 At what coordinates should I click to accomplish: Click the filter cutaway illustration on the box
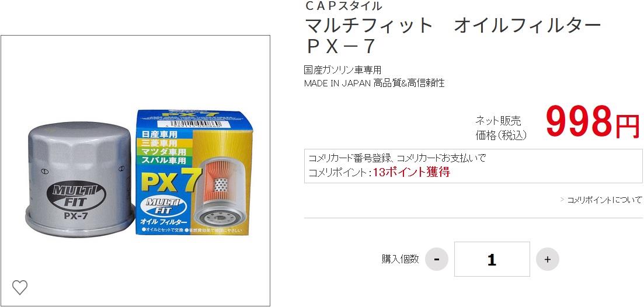coord(220,187)
